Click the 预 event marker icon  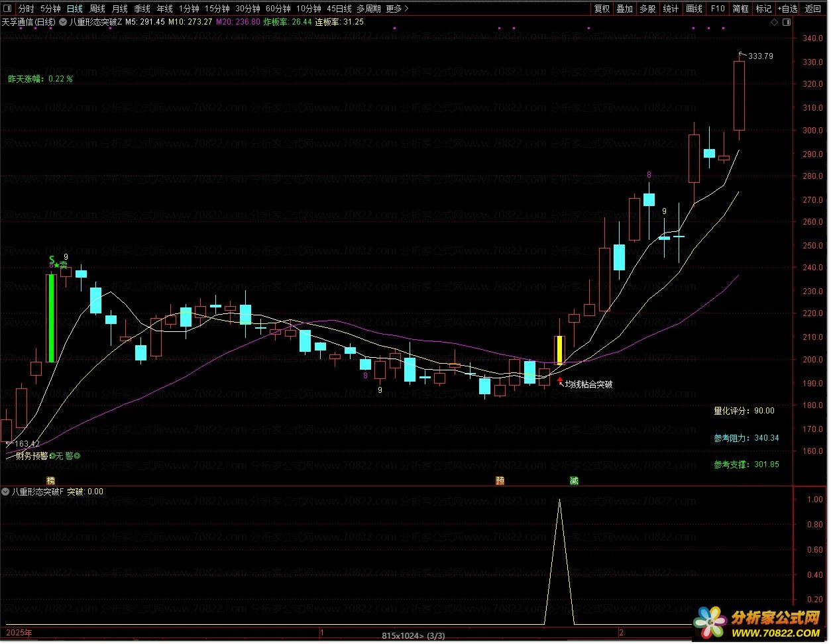500,480
